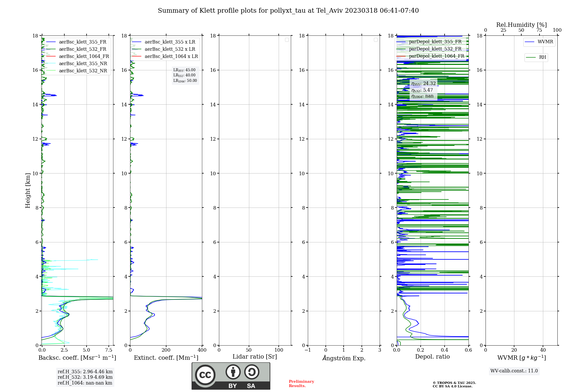The height and width of the screenshot is (392, 577).
Task: Select the parDepol_klett_1064_FR legend entry
Action: click(430, 56)
